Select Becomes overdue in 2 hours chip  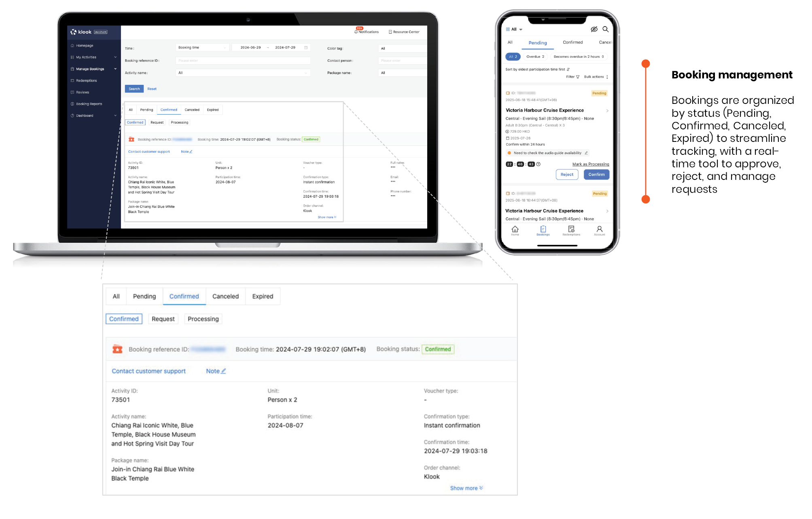[x=578, y=57]
